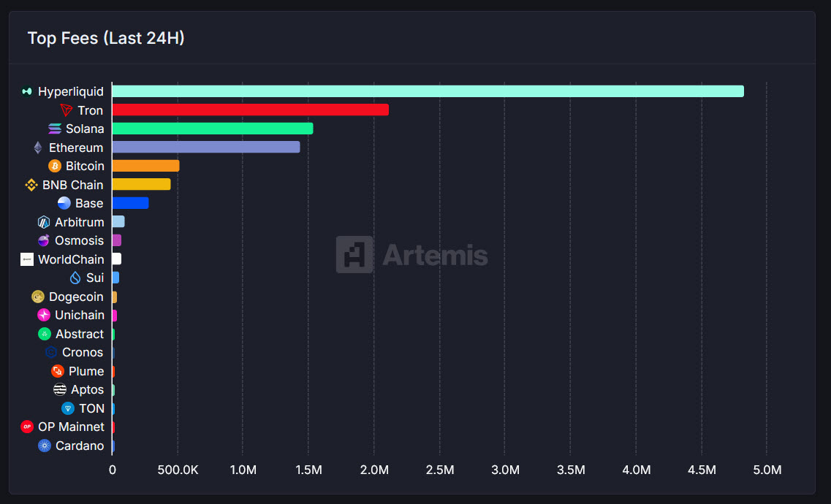Click the '1.0M' axis value
Screen dimensions: 831x504
pos(243,470)
